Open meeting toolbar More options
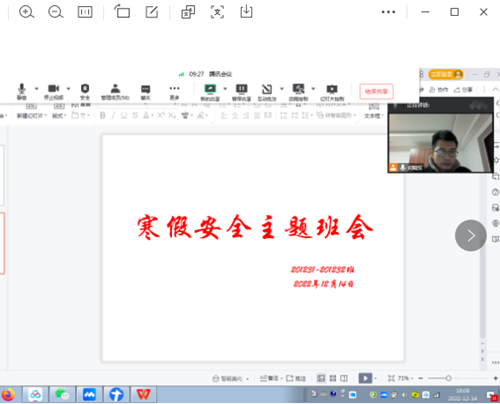This screenshot has width=500, height=404. click(174, 91)
